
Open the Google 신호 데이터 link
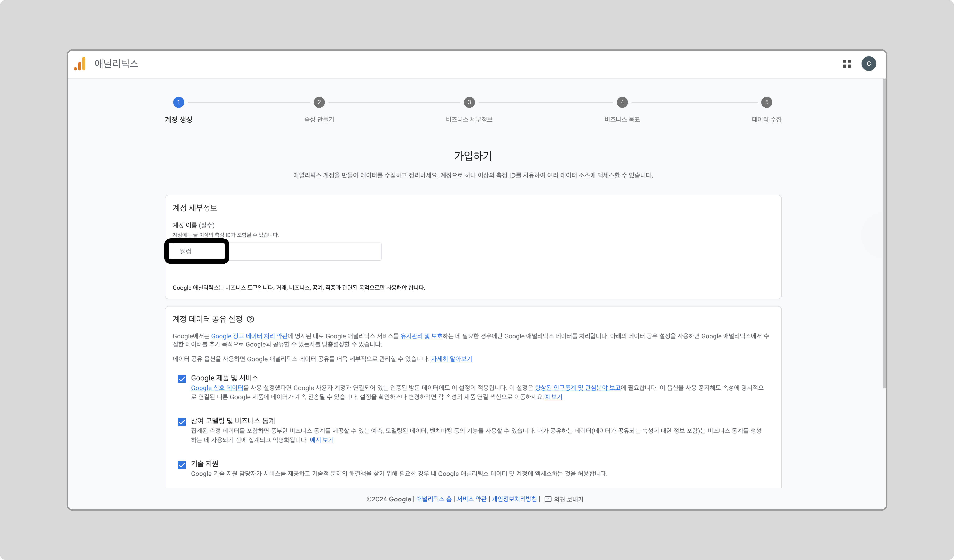pos(217,388)
